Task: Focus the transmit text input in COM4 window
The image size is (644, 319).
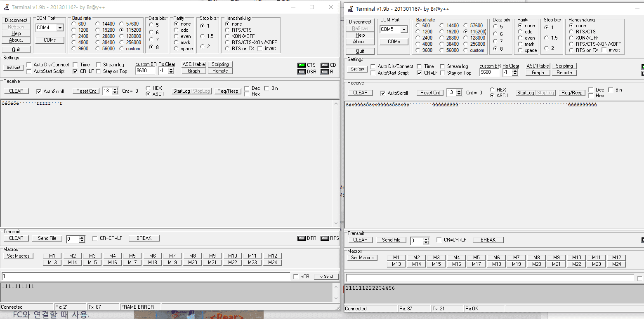Action: 146,276
